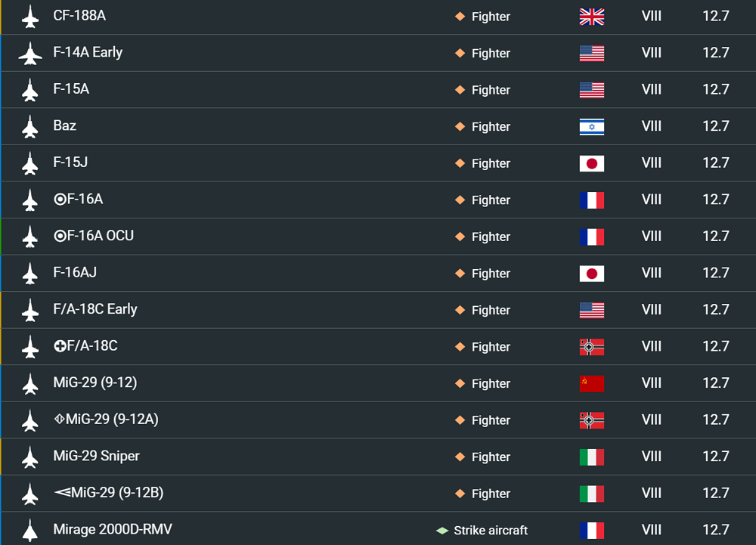
Task: Select the F/A-18C Early row
Action: click(378, 309)
